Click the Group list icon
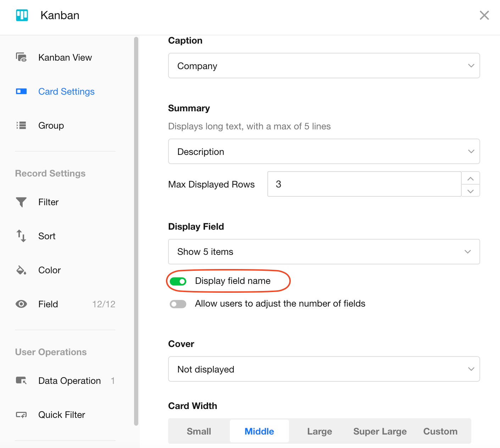 (21, 125)
